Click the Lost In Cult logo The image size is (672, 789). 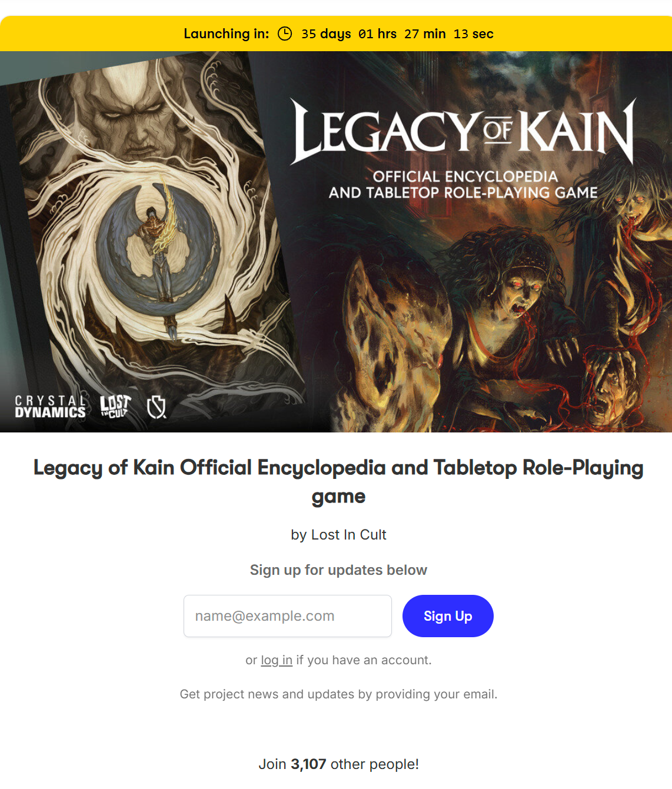[115, 406]
